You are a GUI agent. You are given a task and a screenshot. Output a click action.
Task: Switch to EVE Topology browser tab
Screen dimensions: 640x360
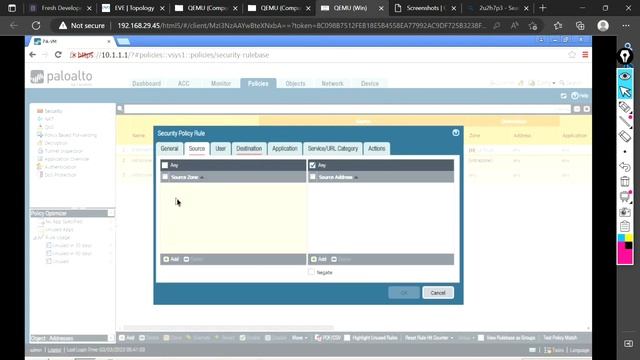[x=133, y=8]
